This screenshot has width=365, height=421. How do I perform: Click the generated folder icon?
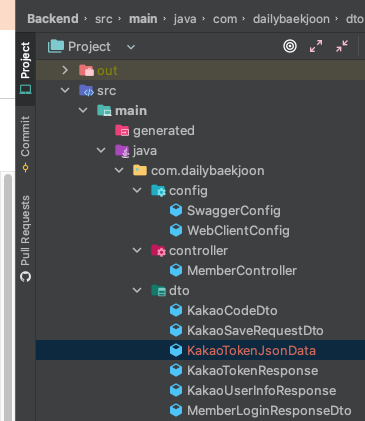point(122,130)
